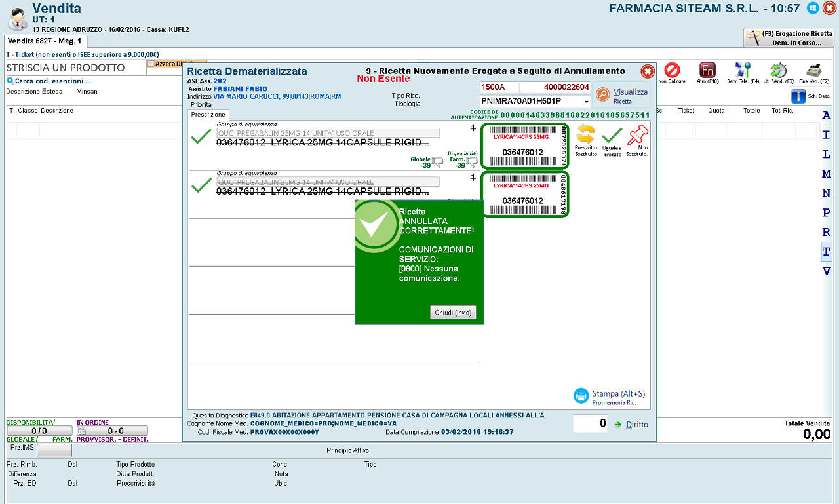This screenshot has width=839, height=504.
Task: Click Fine Ven. (F2) cash register icon
Action: [814, 70]
